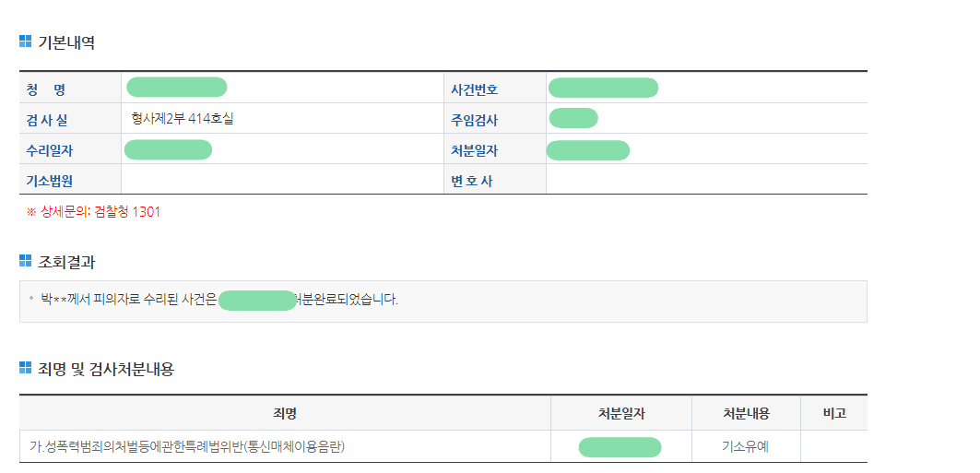Select the 사건번호 row label
Screen dimensions: 980x473
tap(474, 89)
